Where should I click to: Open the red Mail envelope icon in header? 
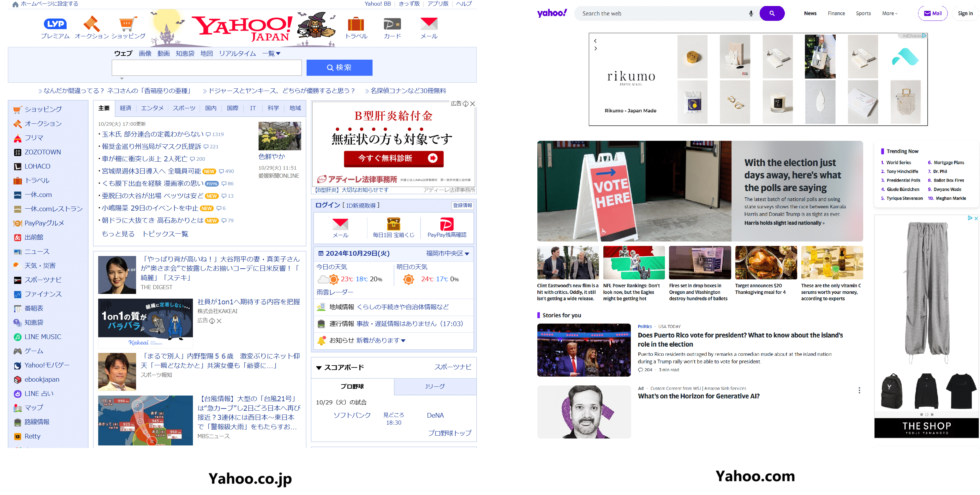click(x=429, y=24)
